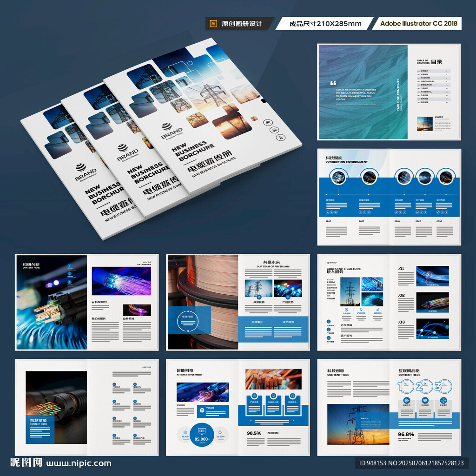Click the 科研创新 heading
Viewport: 476px width, 476px height.
coord(31,264)
